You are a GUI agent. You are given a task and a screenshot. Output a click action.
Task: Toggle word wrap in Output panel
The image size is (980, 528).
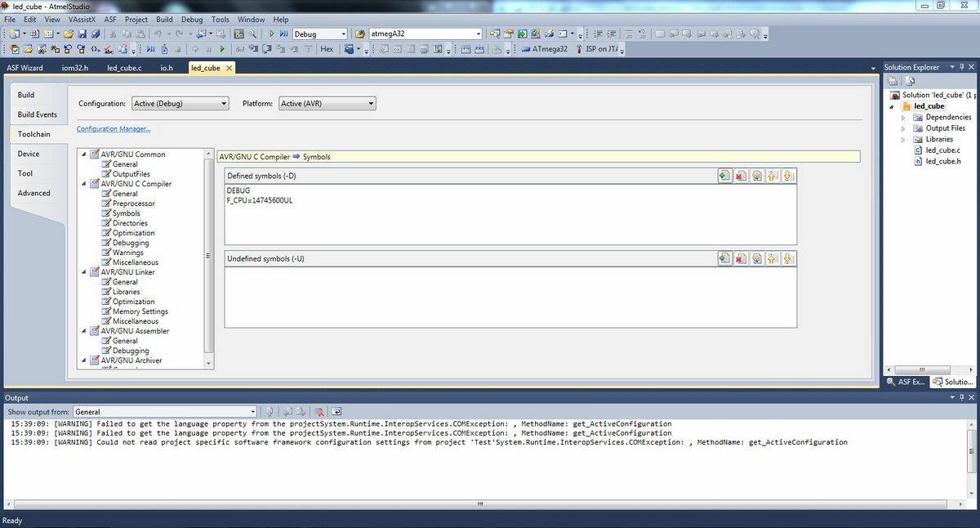336,412
